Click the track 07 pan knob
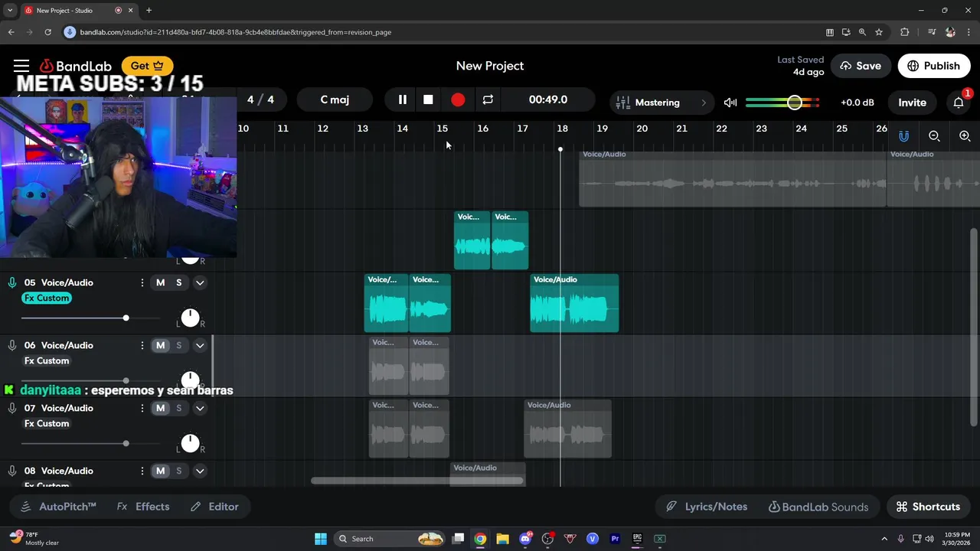Image resolution: width=980 pixels, height=551 pixels. [x=190, y=443]
